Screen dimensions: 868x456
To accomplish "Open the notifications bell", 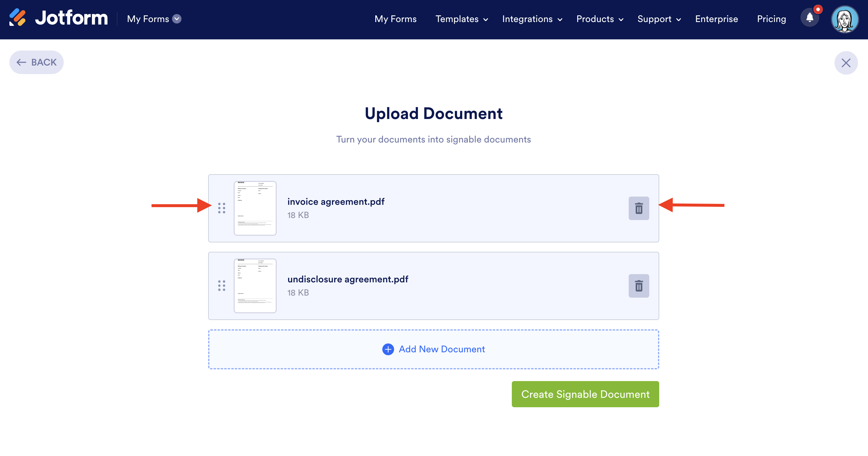I will [809, 18].
